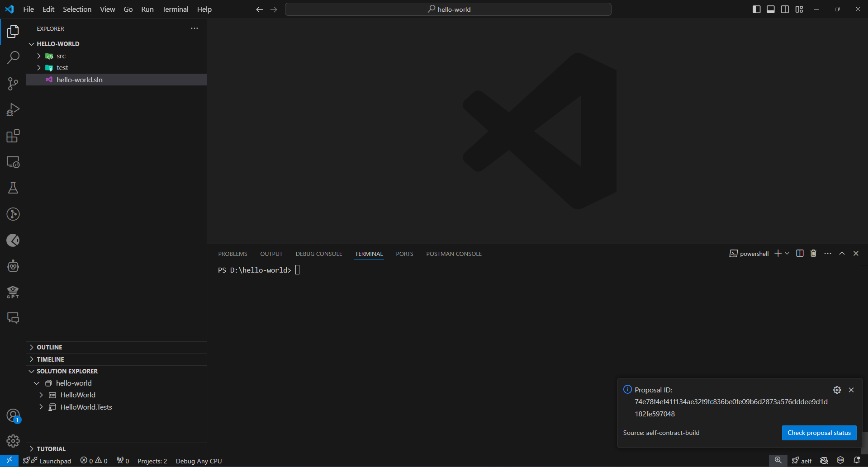Toggle secondary side bar visibility
The image size is (868, 467).
coord(785,9)
